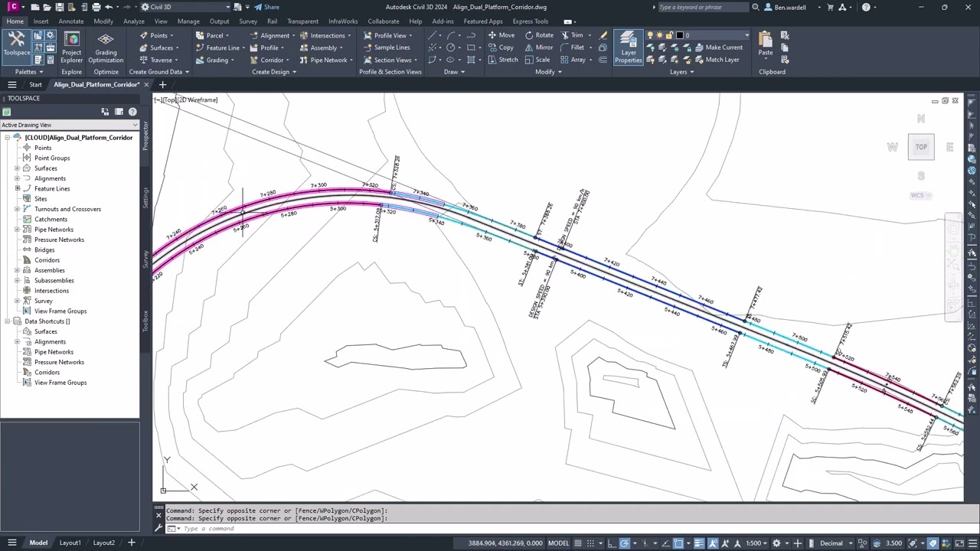Click the Plot printer icon
This screenshot has height=551, width=980.
click(x=96, y=7)
